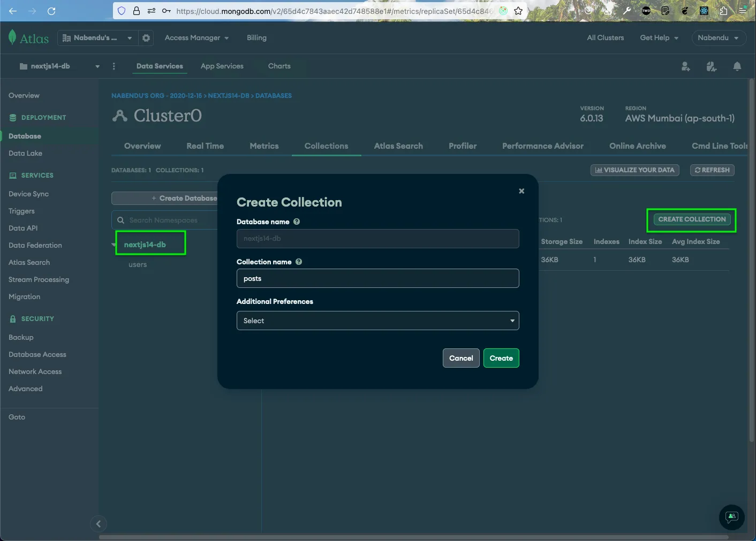Open the Profiler tab
Image resolution: width=756 pixels, height=541 pixels.
[463, 146]
